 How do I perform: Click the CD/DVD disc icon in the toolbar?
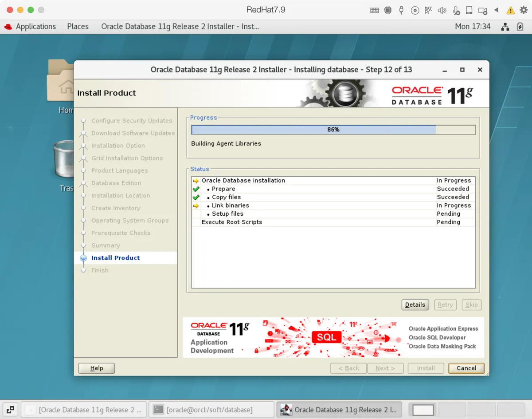pos(415,10)
